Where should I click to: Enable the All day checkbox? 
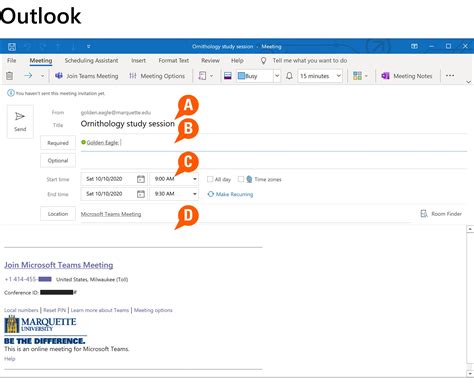210,179
